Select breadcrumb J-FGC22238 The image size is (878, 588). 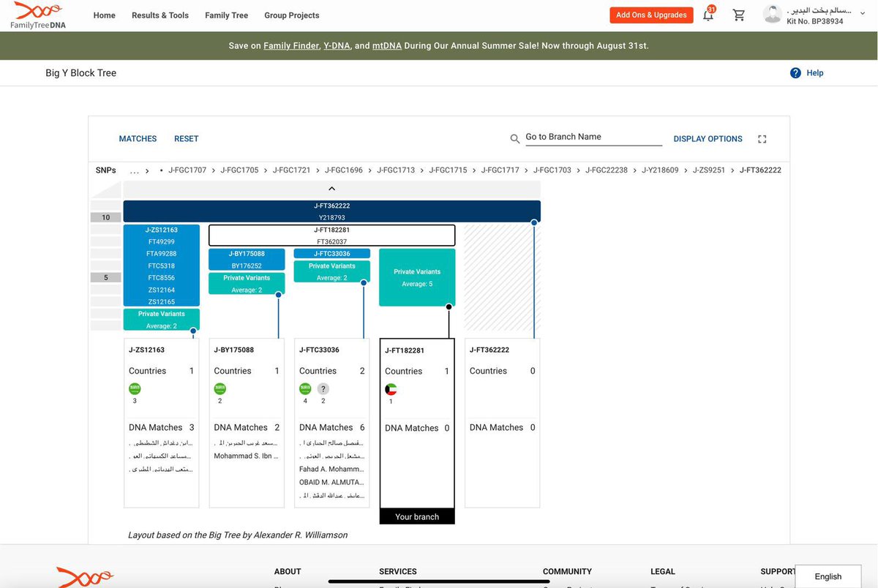coord(607,170)
